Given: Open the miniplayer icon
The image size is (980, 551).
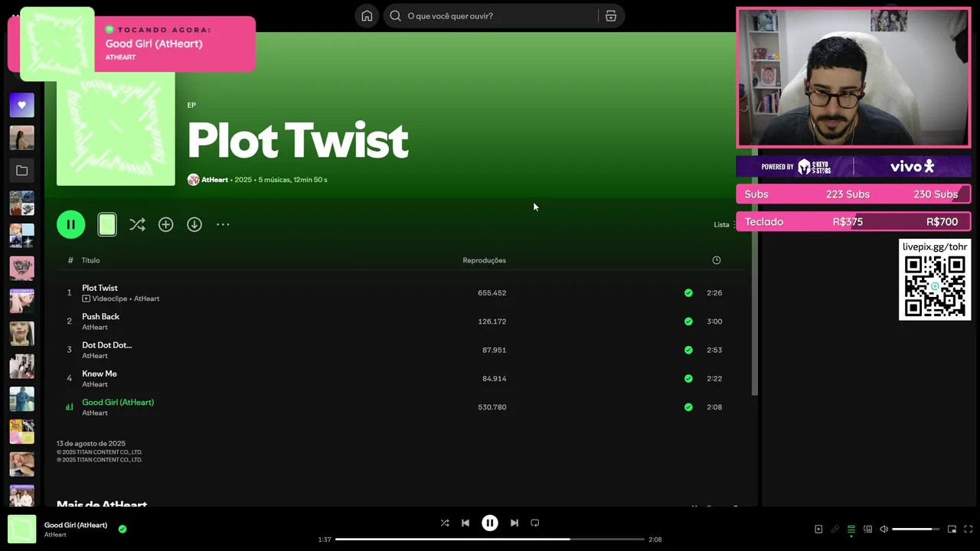Looking at the screenshot, I should coord(952,529).
